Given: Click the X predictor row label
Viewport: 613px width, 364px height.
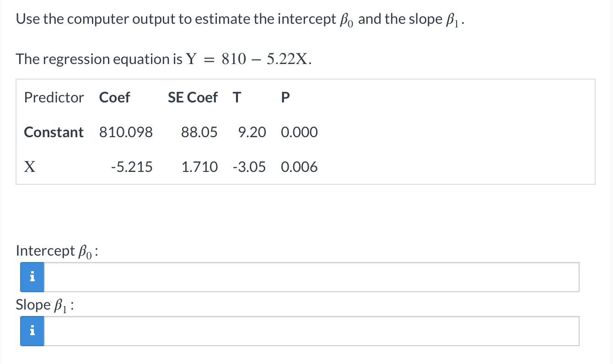Looking at the screenshot, I should (x=29, y=167).
